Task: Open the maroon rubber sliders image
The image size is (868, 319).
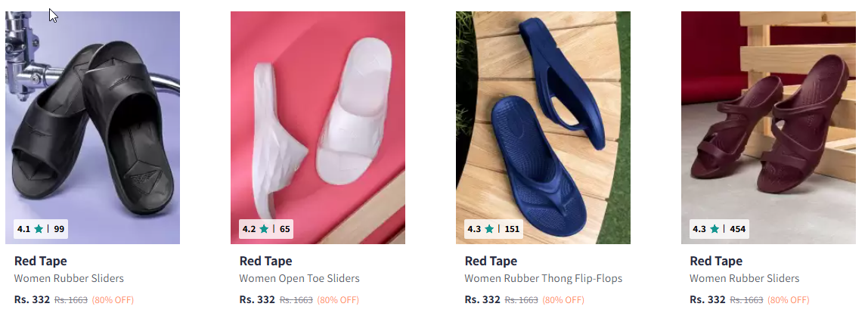Action: [768, 128]
